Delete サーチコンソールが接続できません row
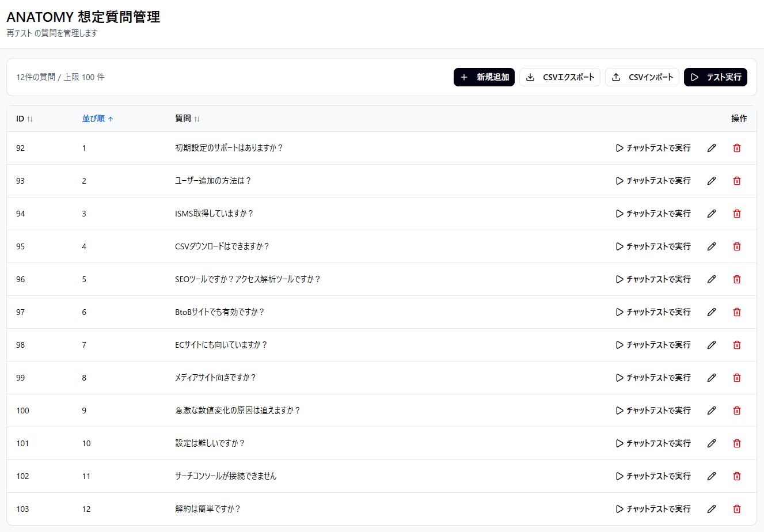Image resolution: width=764 pixels, height=532 pixels. (737, 476)
